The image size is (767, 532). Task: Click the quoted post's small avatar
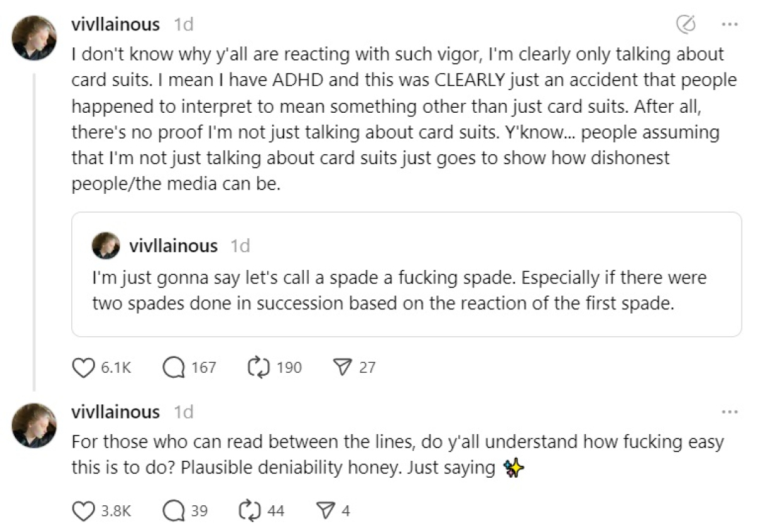coord(106,246)
